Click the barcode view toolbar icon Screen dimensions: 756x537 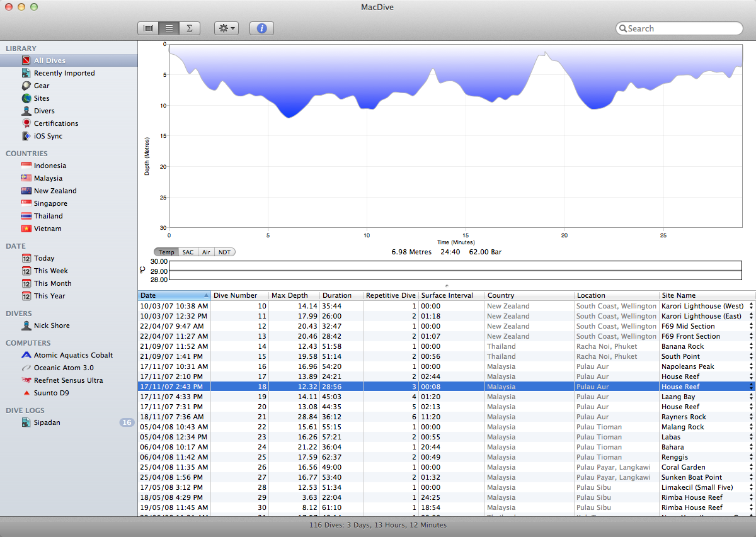pos(148,28)
